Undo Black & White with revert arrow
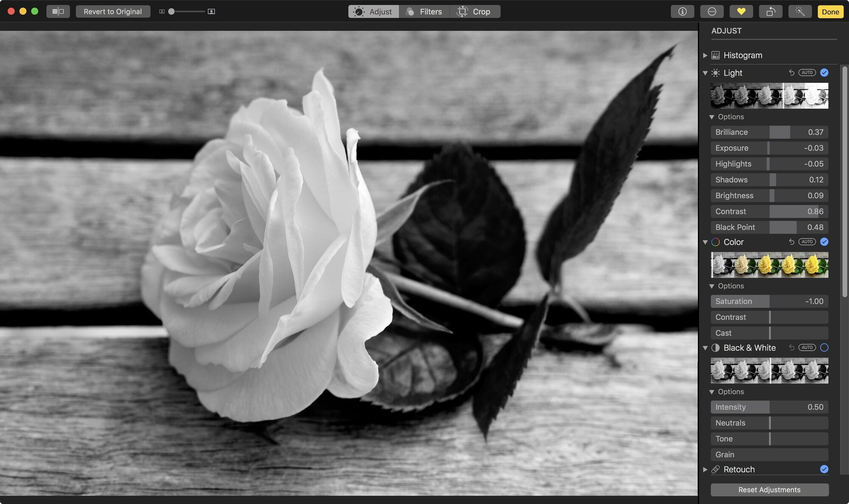 [791, 347]
